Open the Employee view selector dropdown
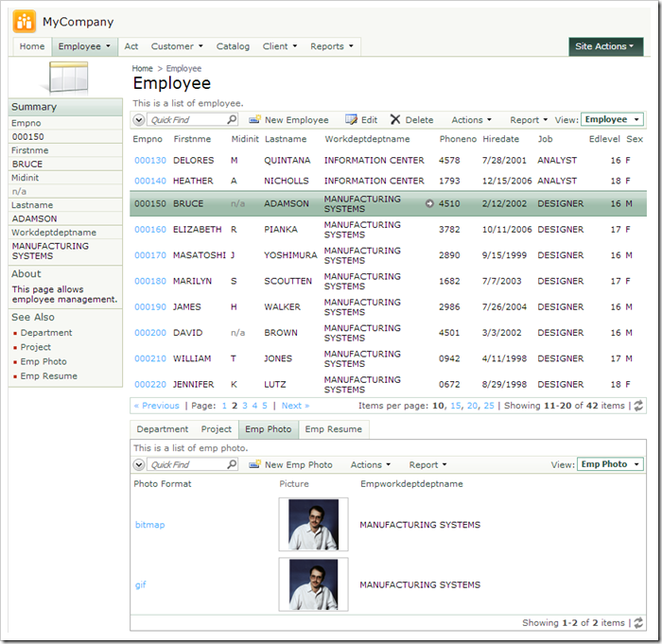The width and height of the screenshot is (662, 644). tap(612, 120)
